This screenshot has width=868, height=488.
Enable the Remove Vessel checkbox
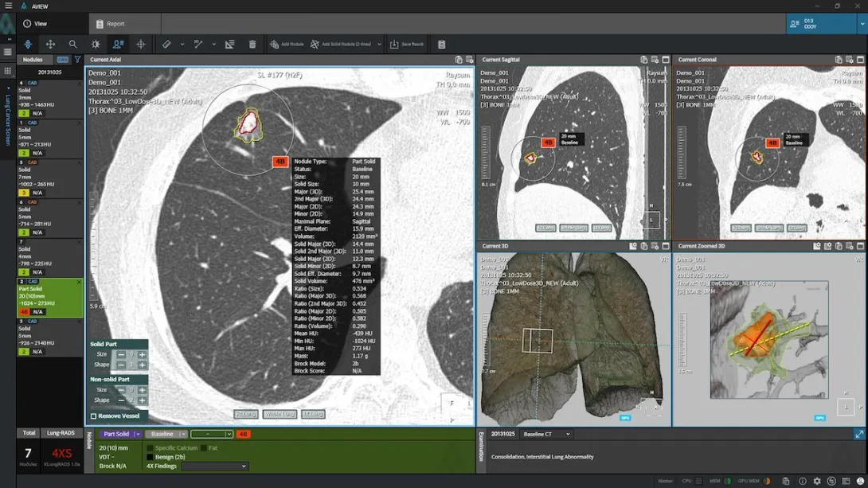[93, 416]
